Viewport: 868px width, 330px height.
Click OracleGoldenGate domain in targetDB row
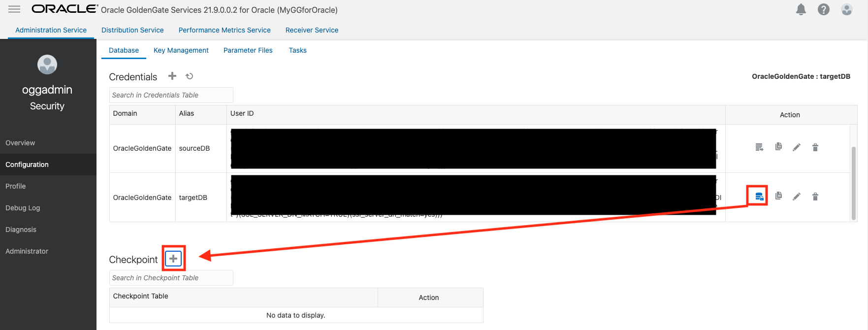pyautogui.click(x=142, y=198)
